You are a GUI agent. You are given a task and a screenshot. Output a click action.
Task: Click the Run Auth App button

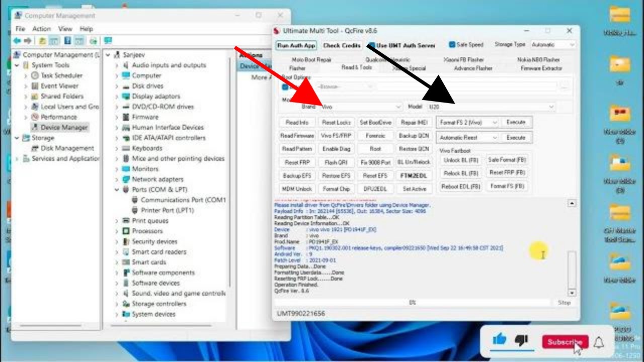click(x=296, y=45)
